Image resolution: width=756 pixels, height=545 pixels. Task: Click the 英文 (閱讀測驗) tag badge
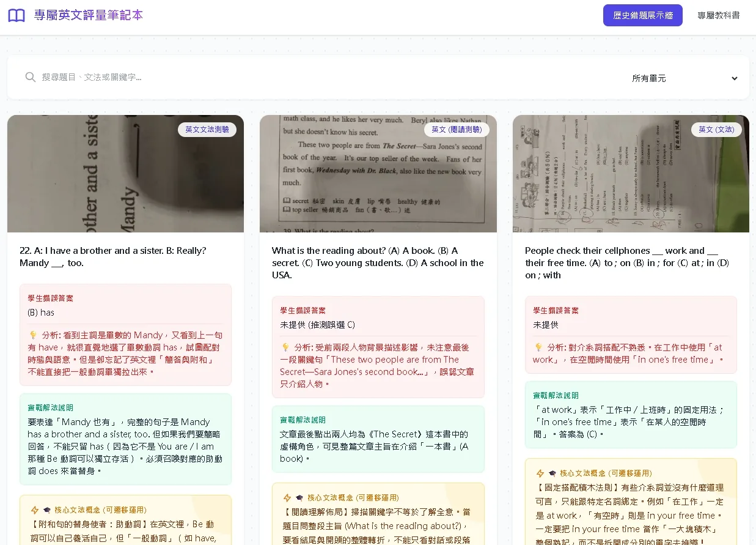(457, 130)
